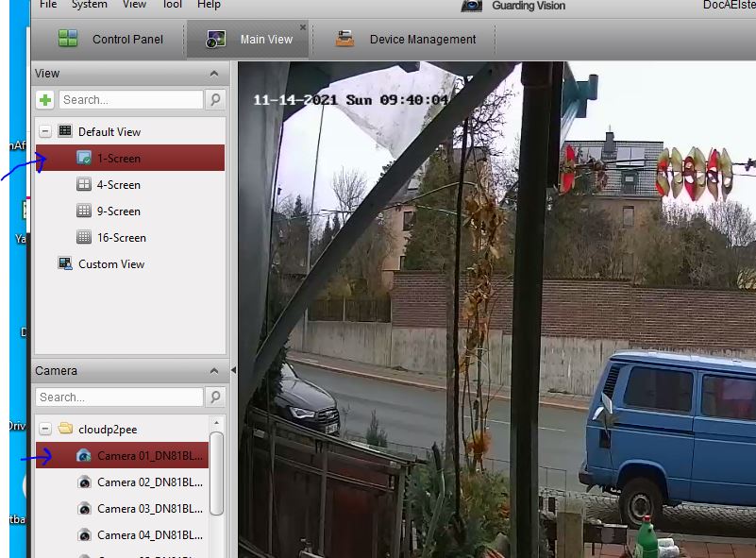Click the Camera 01 camera icon
This screenshot has height=558, width=756.
[84, 456]
